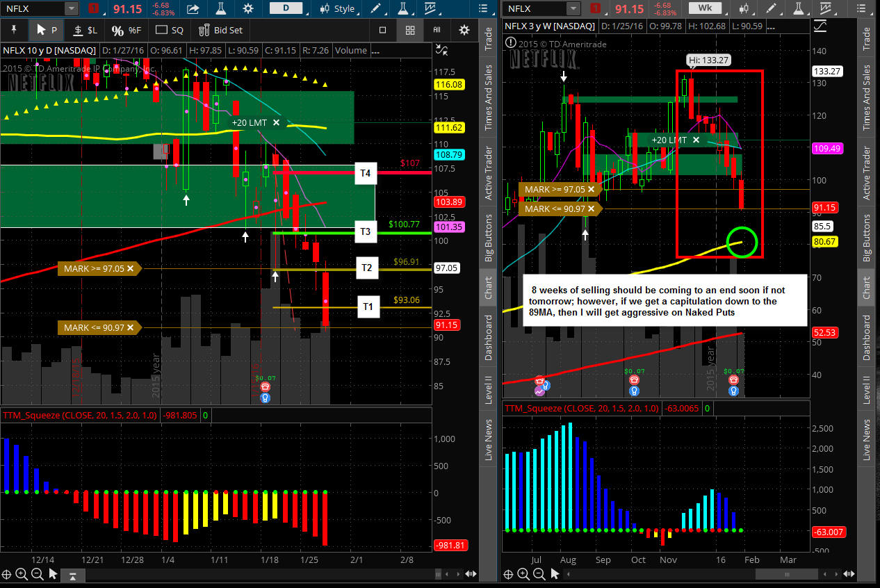Open left chart settings gear beside D button
880x588 pixels.
(x=248, y=9)
